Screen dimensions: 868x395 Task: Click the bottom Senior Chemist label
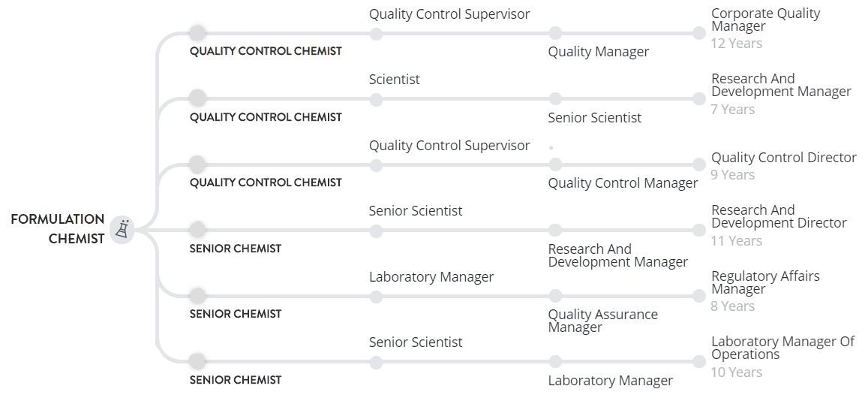coord(236,380)
